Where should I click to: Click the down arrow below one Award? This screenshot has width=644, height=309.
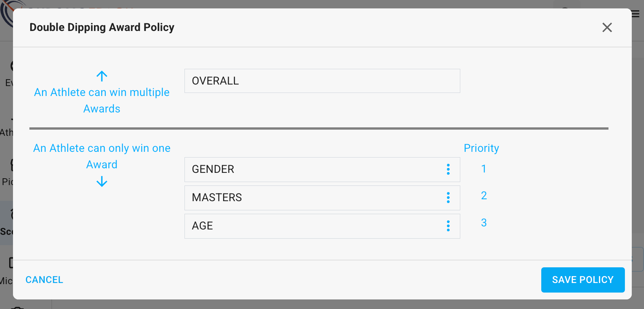click(102, 181)
